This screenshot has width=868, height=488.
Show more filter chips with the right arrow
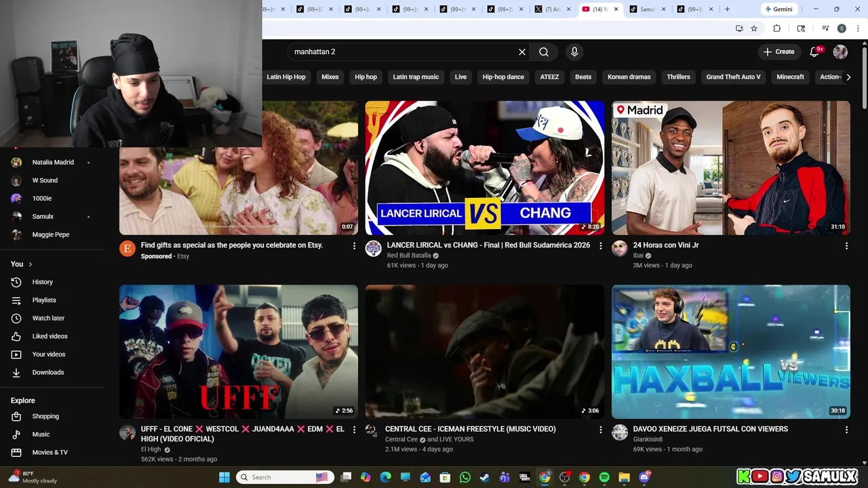(x=848, y=77)
